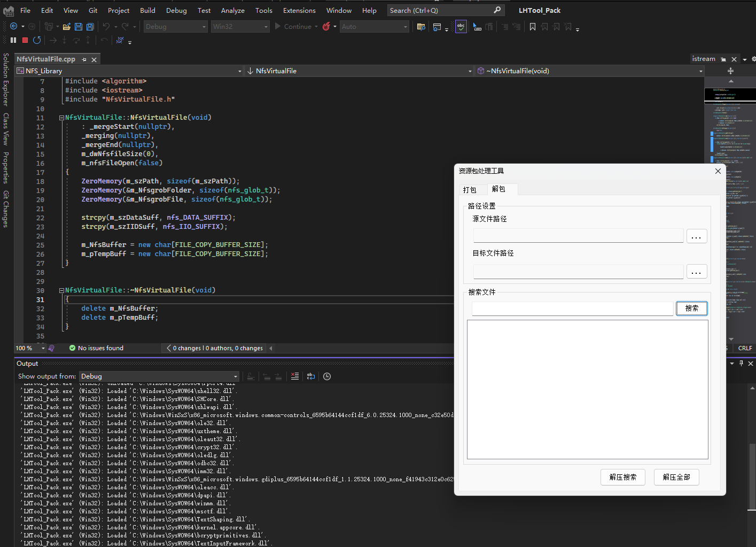Toggle timestamps clock icon in Output
The width and height of the screenshot is (756, 547).
point(327,376)
